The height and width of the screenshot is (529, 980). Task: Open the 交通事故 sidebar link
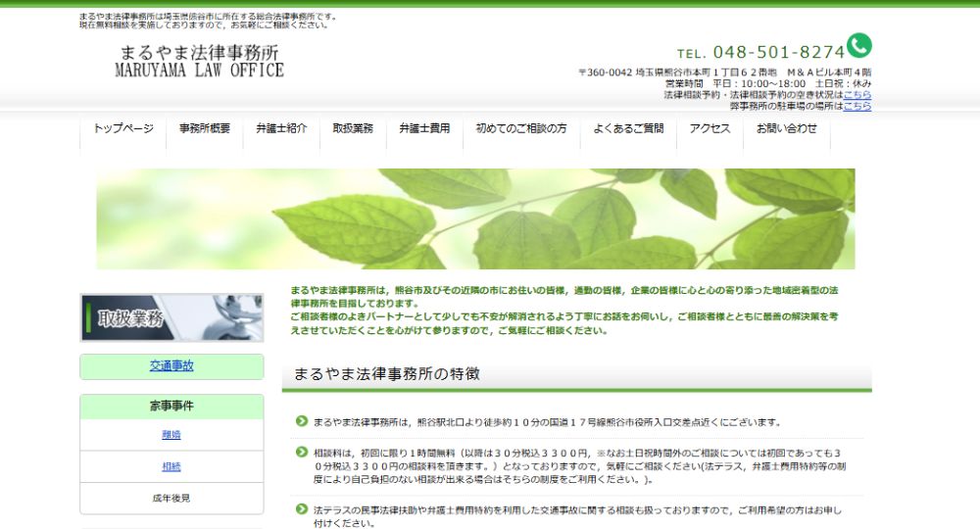point(171,365)
